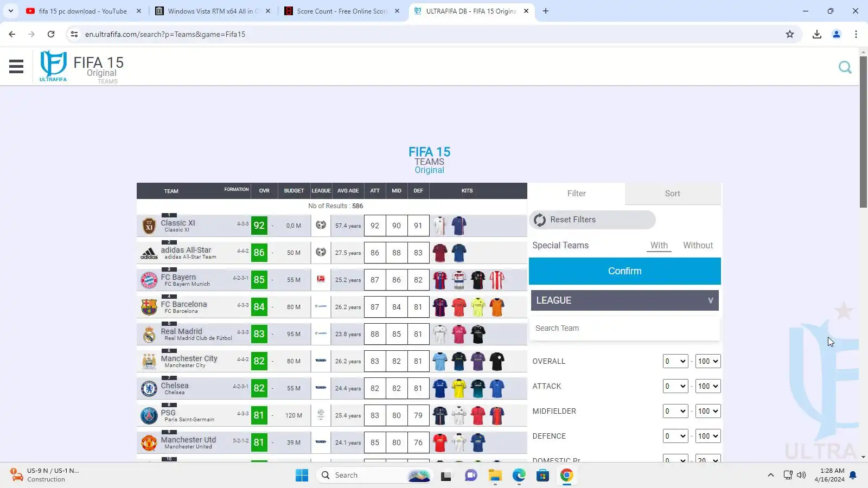868x488 pixels.
Task: Click the Reset Filters refresh icon
Action: 540,220
